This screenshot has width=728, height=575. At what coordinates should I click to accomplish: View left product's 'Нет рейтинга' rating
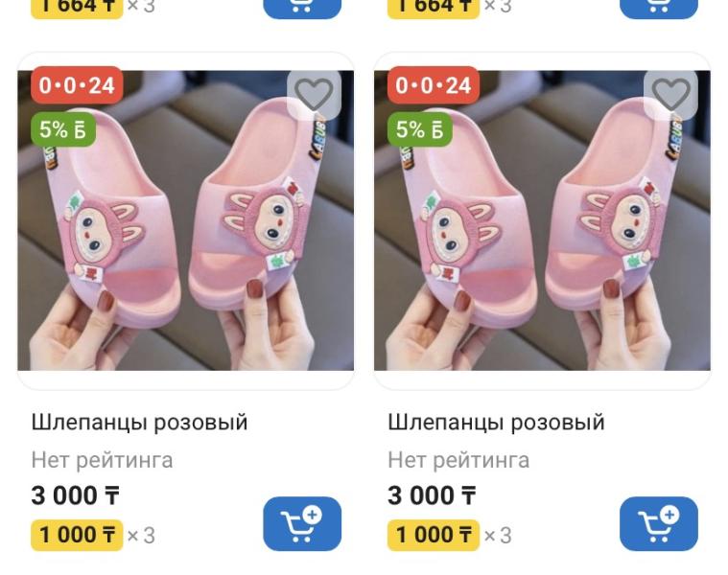click(102, 460)
